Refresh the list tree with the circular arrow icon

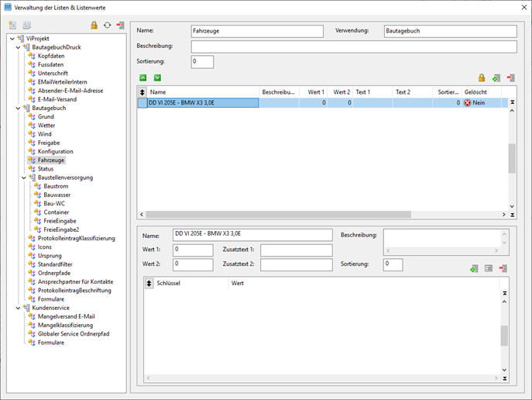point(107,25)
